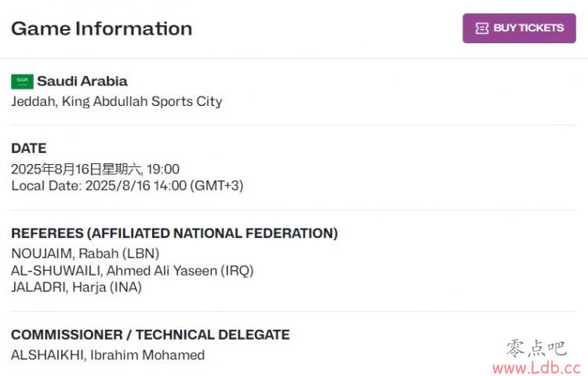Select referee AL-SHUWAILI, Ahmed Ali Yaseen (IRQ)
Screen dimensions: 588x376
[132, 271]
